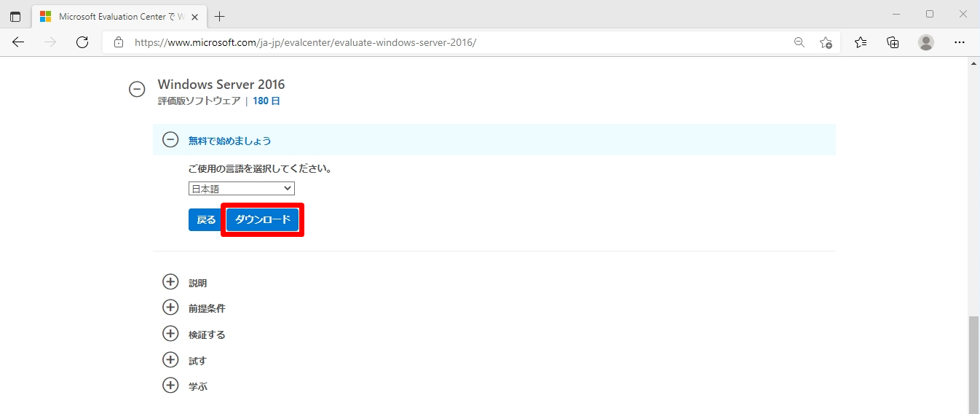Click the ご使用の言語を選択してください label
Viewport: 980px width, 414px height.
point(260,168)
